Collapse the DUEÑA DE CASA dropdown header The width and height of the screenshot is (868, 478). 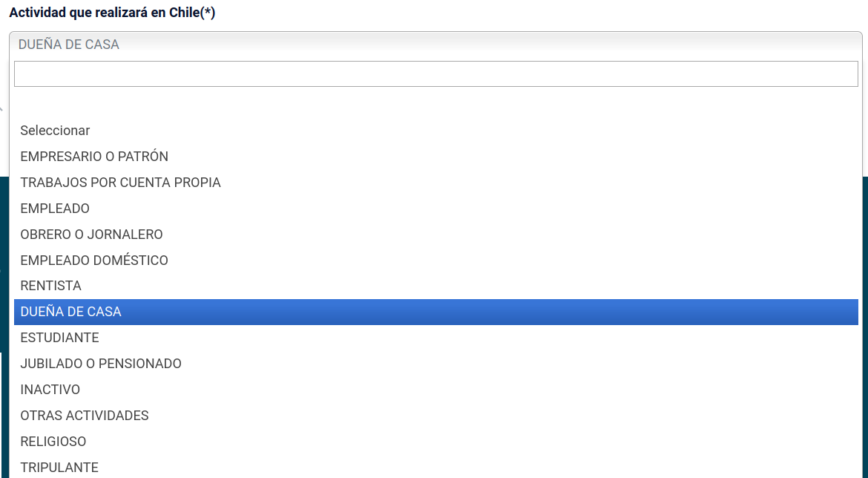click(x=435, y=45)
